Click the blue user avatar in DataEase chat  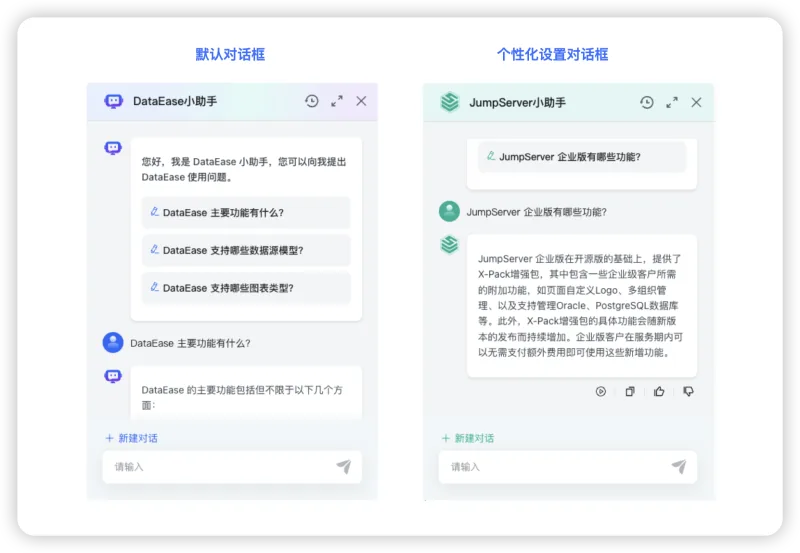pyautogui.click(x=113, y=343)
